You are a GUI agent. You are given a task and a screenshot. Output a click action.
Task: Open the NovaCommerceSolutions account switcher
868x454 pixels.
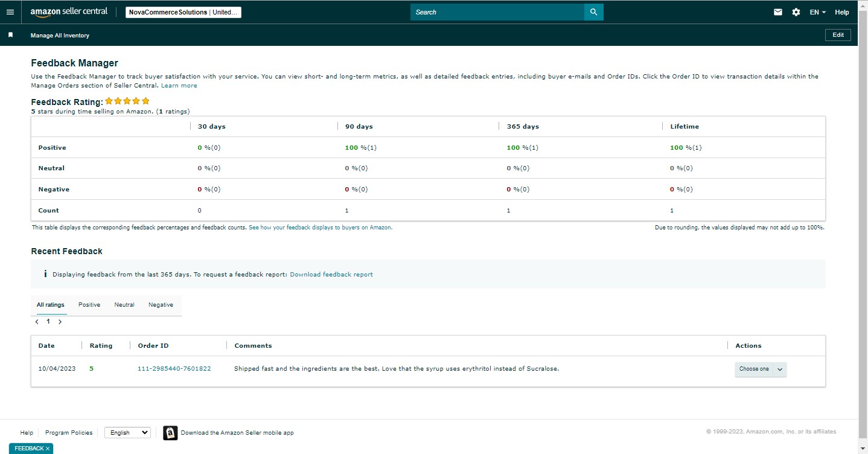(183, 12)
